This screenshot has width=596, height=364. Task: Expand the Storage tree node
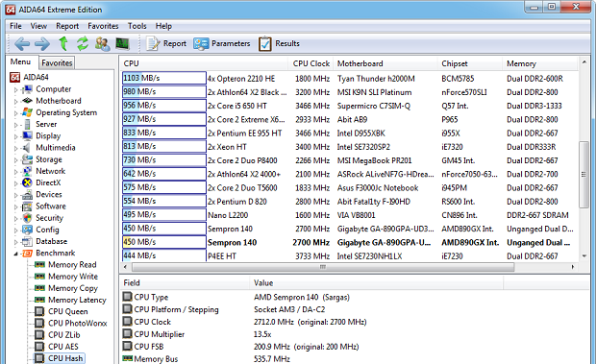[15, 160]
